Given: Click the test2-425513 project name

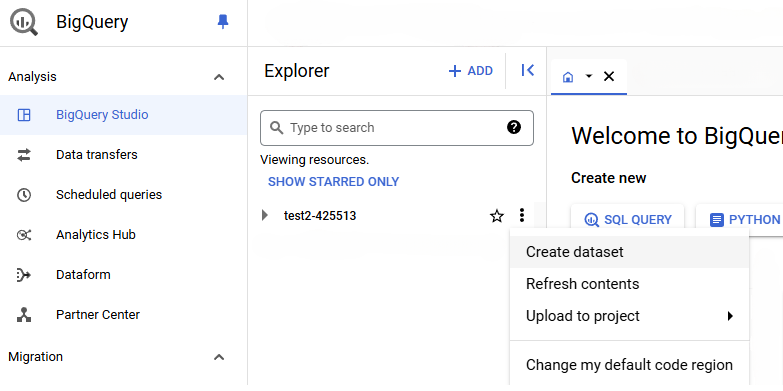Looking at the screenshot, I should pyautogui.click(x=320, y=216).
